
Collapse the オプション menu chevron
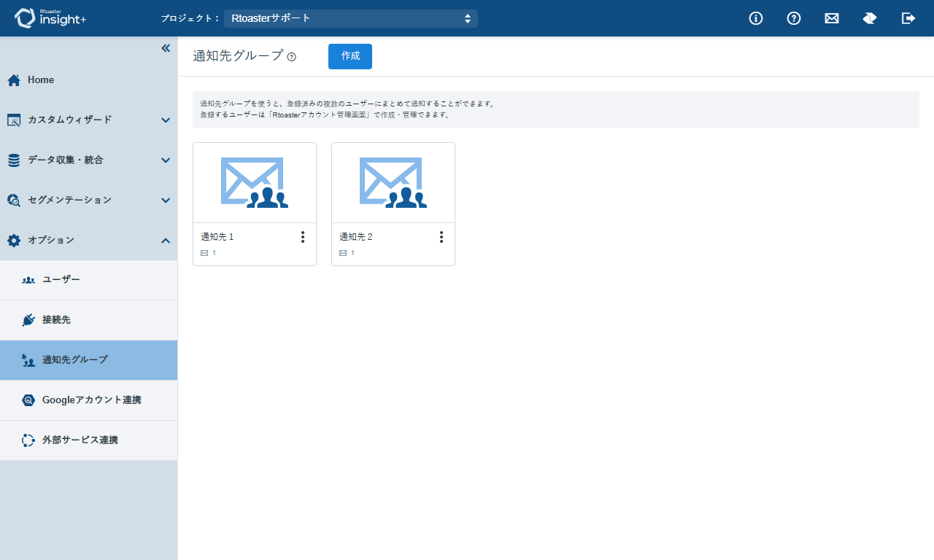coord(166,241)
